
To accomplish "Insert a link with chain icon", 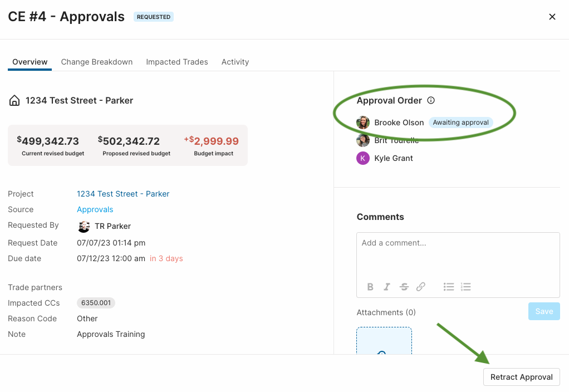I will [x=420, y=287].
